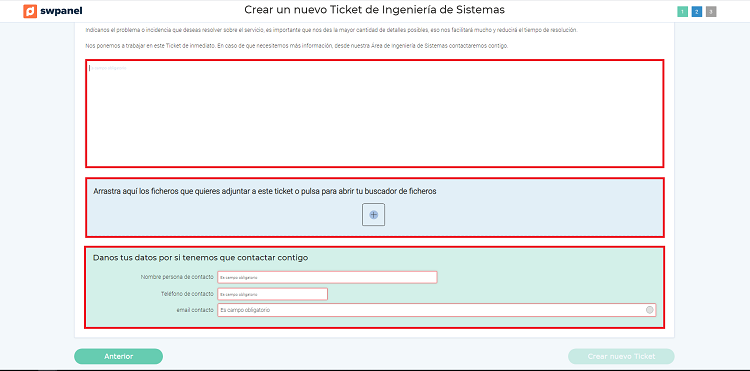Image resolution: width=750 pixels, height=371 pixels.
Task: Go to step 3 indicator
Action: click(711, 12)
